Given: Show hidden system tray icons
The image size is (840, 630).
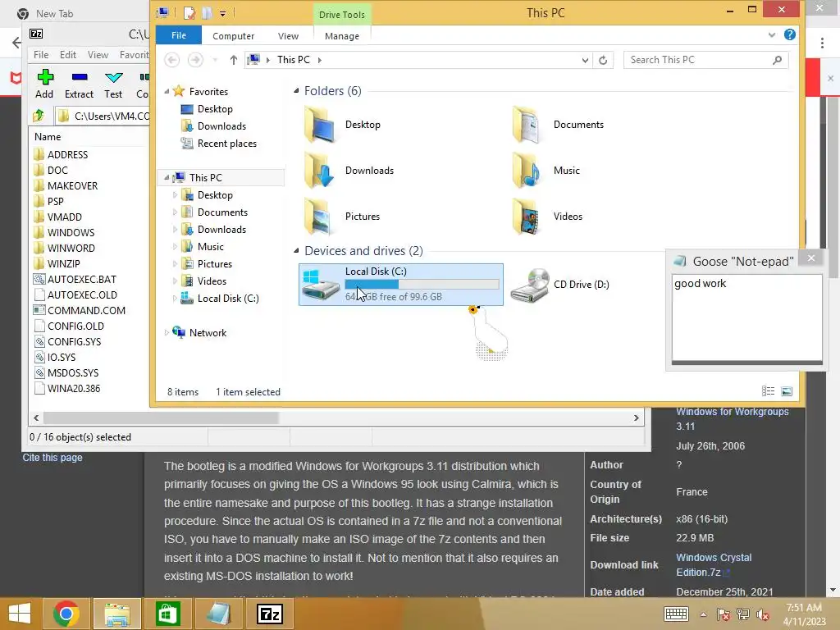Looking at the screenshot, I should [703, 614].
